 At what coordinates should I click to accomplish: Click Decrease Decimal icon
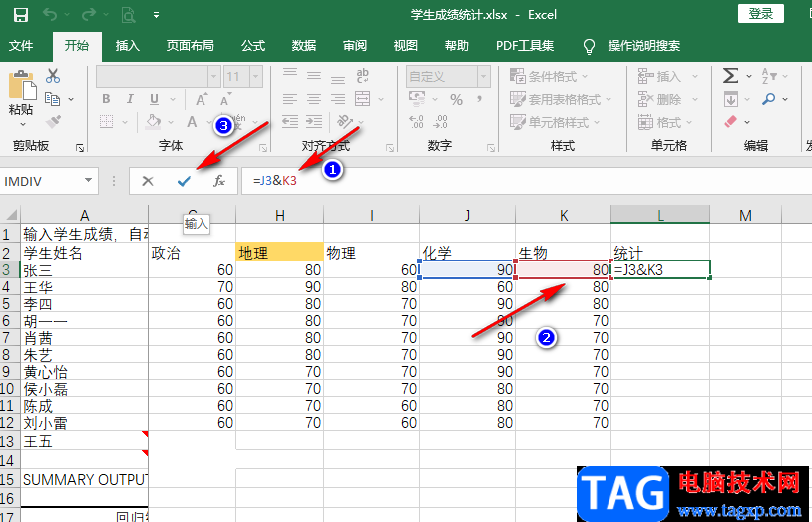click(x=441, y=122)
